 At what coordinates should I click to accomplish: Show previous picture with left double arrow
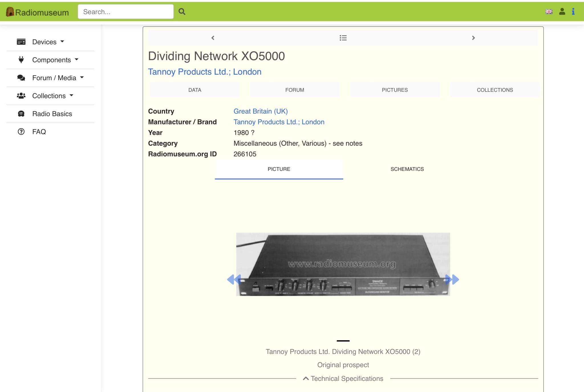click(234, 279)
